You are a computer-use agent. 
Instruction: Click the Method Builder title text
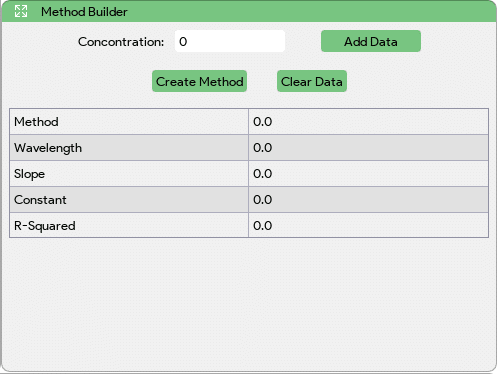(x=84, y=12)
